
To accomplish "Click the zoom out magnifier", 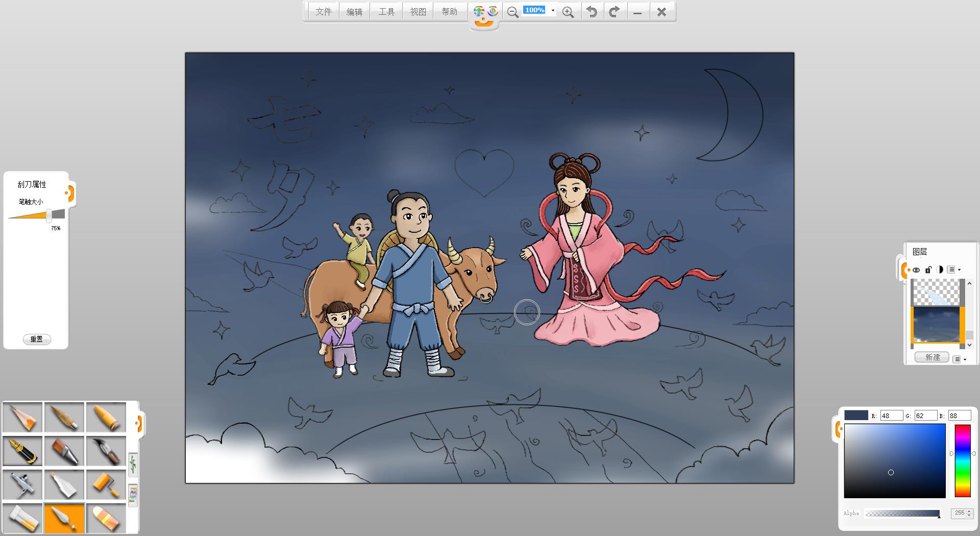I will pos(512,12).
